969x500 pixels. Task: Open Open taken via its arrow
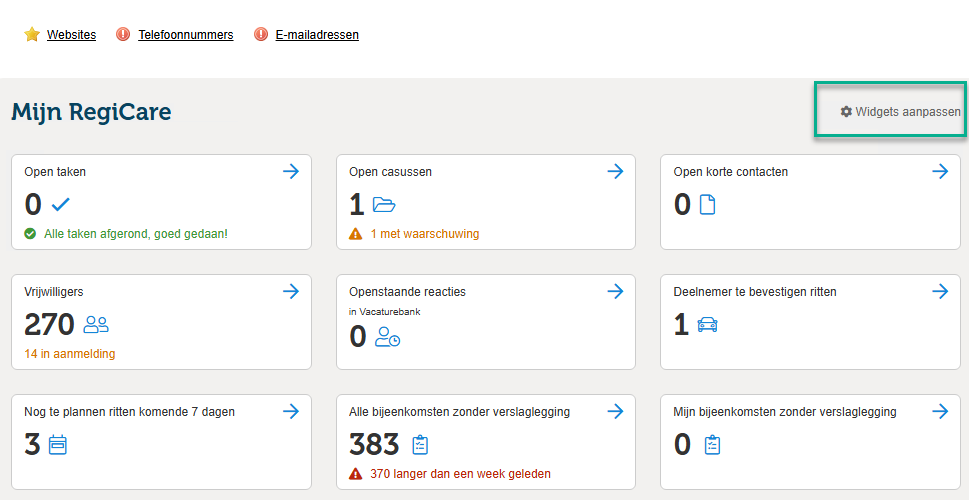point(291,171)
